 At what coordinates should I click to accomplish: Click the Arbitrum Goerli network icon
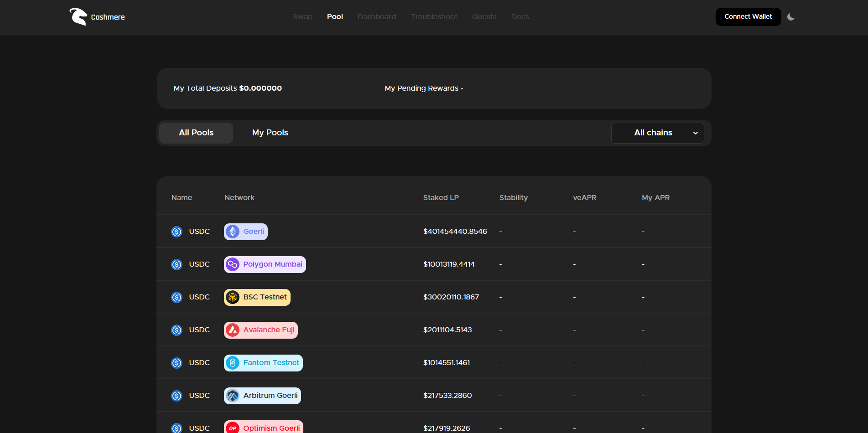pos(233,396)
